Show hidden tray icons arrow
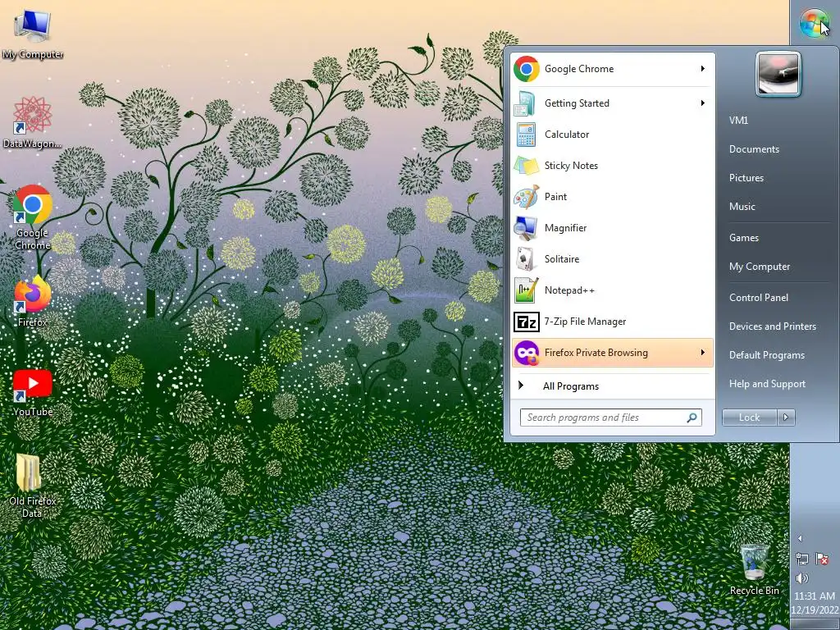Viewport: 840px width, 630px height. 800,538
